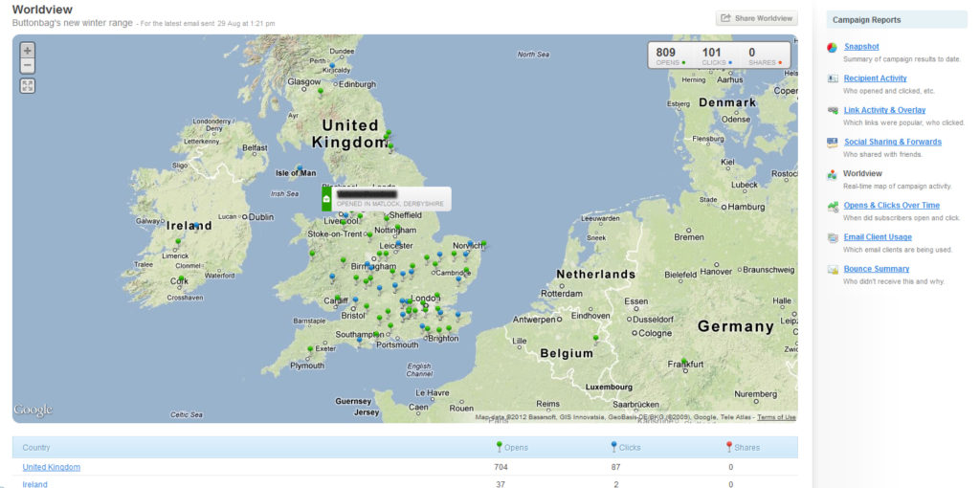Click the blue pin on Isle of Man
This screenshot has height=488, width=980.
300,169
